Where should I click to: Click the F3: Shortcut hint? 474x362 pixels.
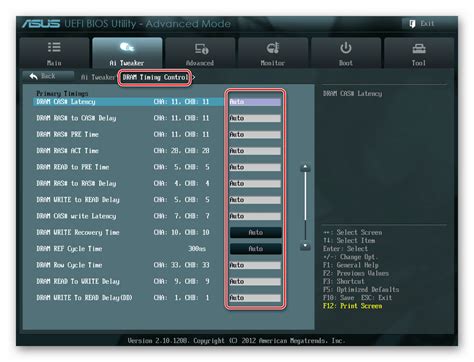pyautogui.click(x=344, y=281)
